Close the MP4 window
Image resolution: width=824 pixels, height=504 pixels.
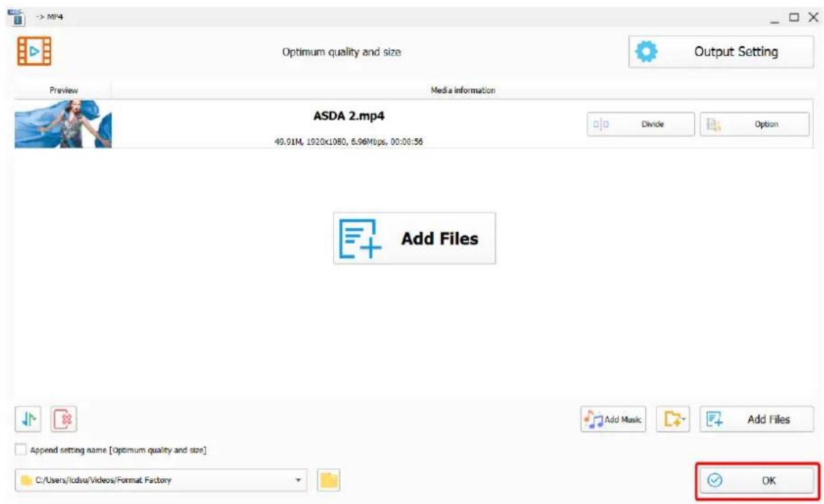pyautogui.click(x=813, y=17)
